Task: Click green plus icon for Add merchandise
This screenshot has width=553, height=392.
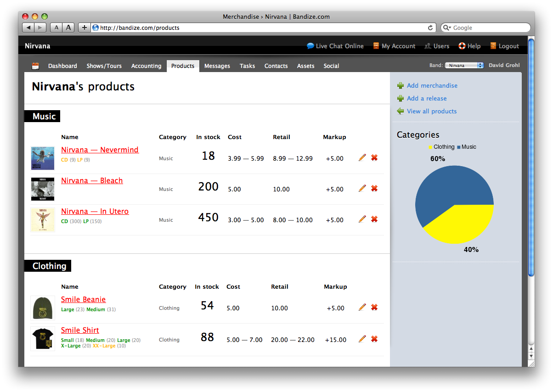Action: pos(401,85)
